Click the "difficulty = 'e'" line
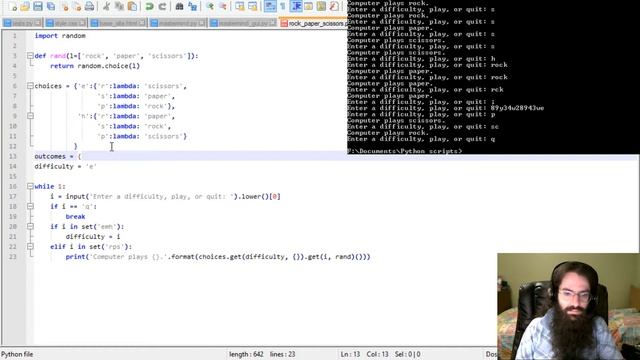The image size is (640, 360). pyautogui.click(x=65, y=166)
